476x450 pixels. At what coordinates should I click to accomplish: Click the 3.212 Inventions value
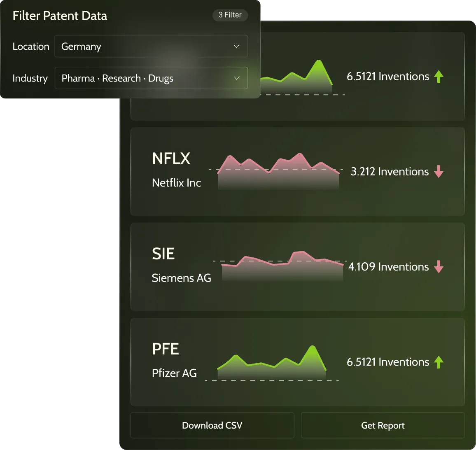pos(390,171)
